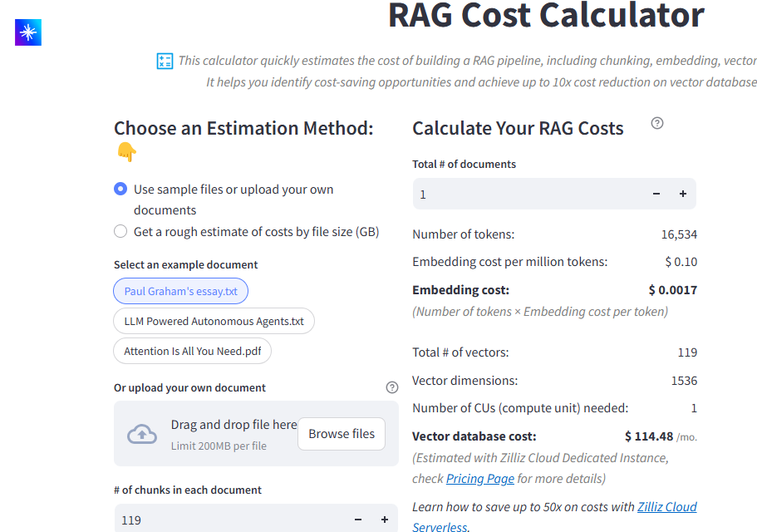The image size is (757, 532).
Task: Open the Pricing Page link
Action: [x=479, y=479]
